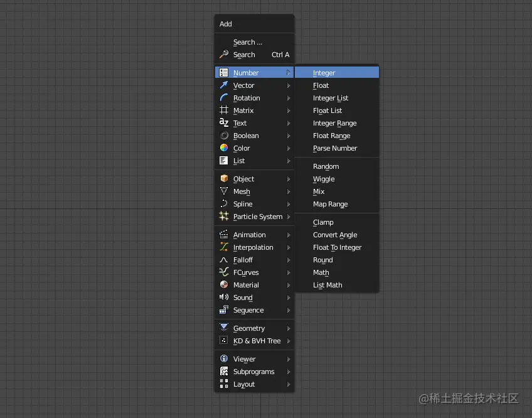Click the Sound speaker icon
Image resolution: width=532 pixels, height=418 pixels.
[x=223, y=297]
